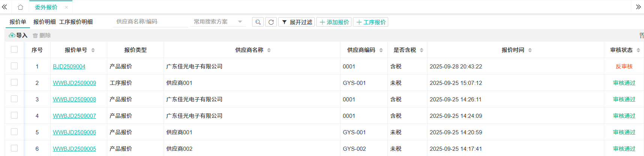Viewport: 644px width, 156px height.
Task: Open quotation link WWBJD2509009
Action: (x=74, y=83)
